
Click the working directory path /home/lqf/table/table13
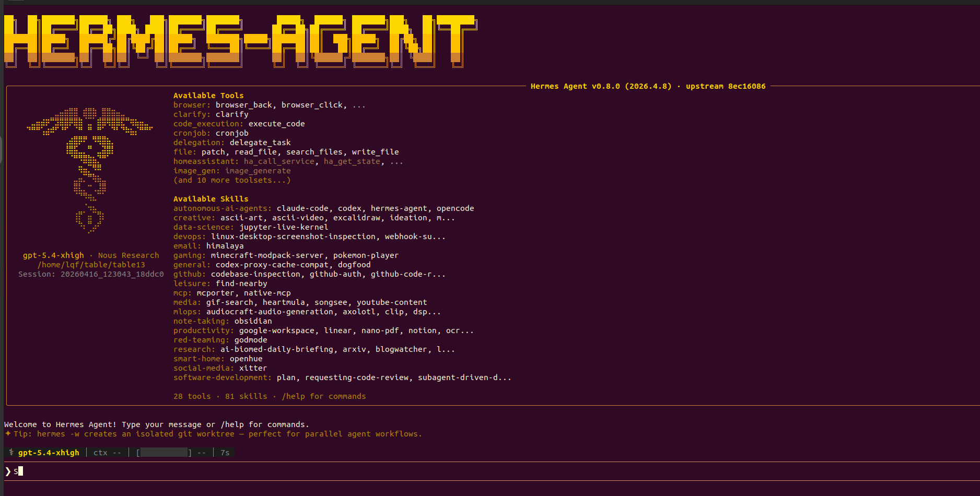click(x=91, y=265)
